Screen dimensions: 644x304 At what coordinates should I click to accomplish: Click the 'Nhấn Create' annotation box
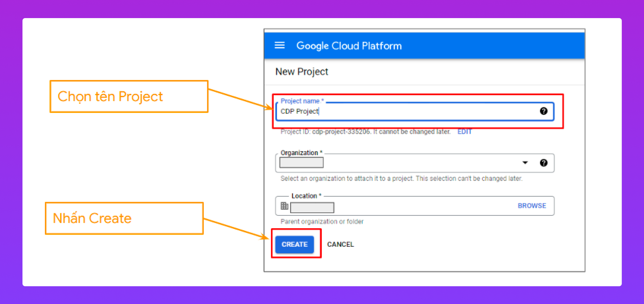(x=124, y=218)
